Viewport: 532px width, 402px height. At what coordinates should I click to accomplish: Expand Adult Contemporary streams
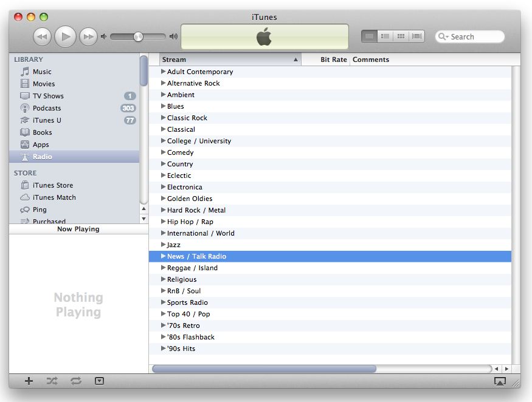(163, 72)
